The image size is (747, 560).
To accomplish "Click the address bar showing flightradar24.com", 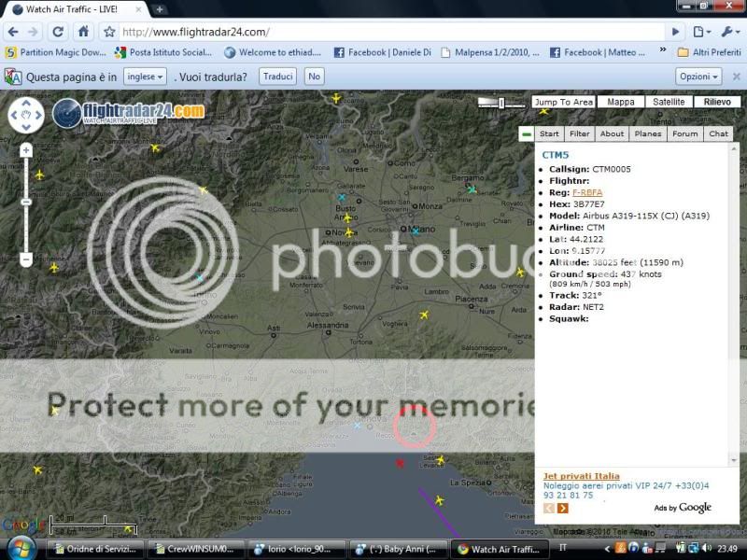I will coord(373,32).
